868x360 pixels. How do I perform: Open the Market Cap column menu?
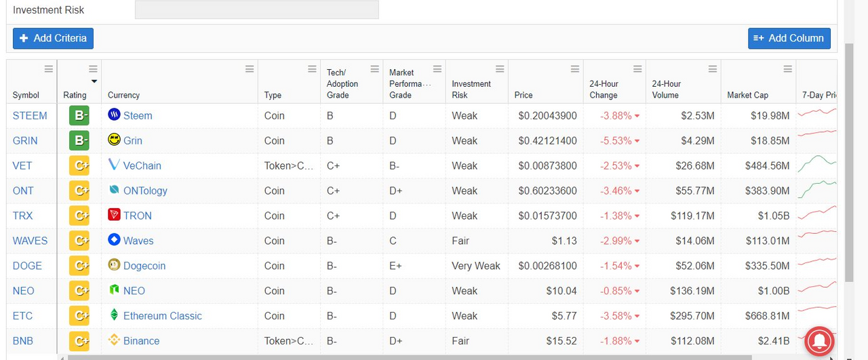[787, 69]
